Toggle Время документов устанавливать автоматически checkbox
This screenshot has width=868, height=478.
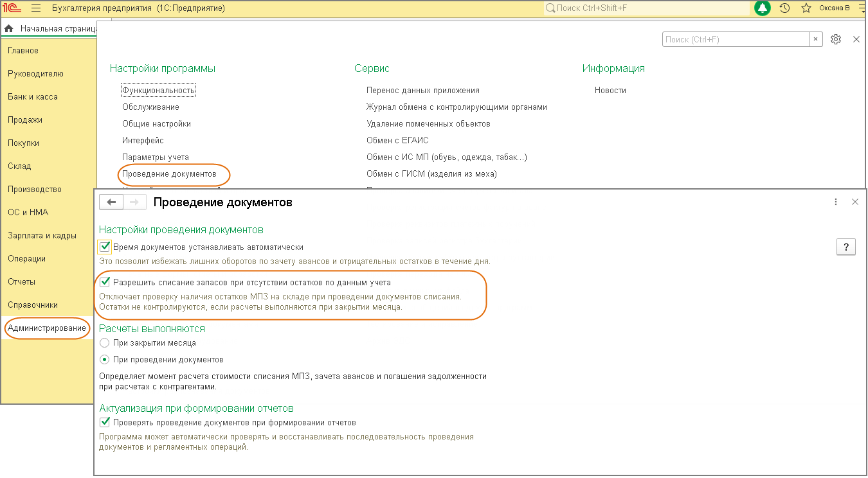click(x=105, y=247)
